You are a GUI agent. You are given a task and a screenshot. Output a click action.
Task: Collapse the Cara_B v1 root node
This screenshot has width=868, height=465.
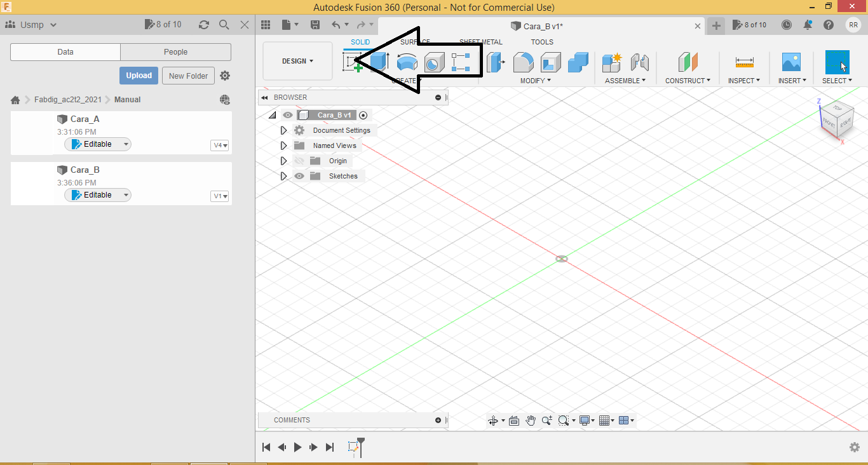[273, 115]
